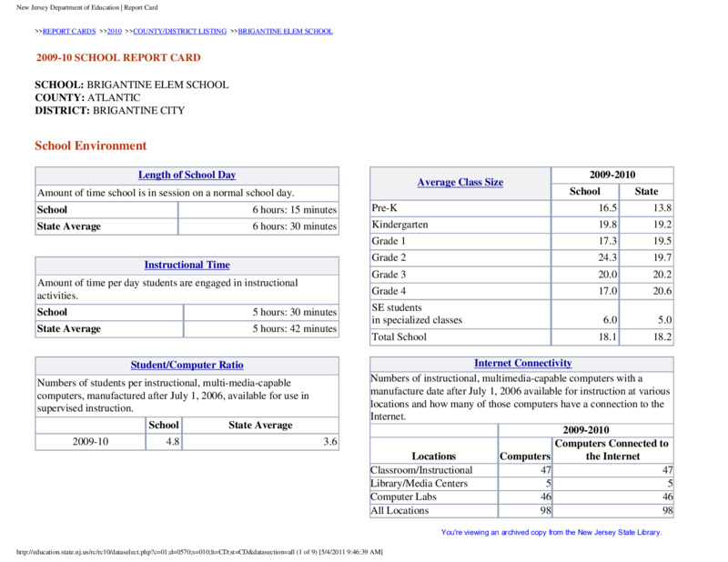Open the REPORT CARDS breadcrumb link
Screen dimensions: 728x562
tap(69, 31)
